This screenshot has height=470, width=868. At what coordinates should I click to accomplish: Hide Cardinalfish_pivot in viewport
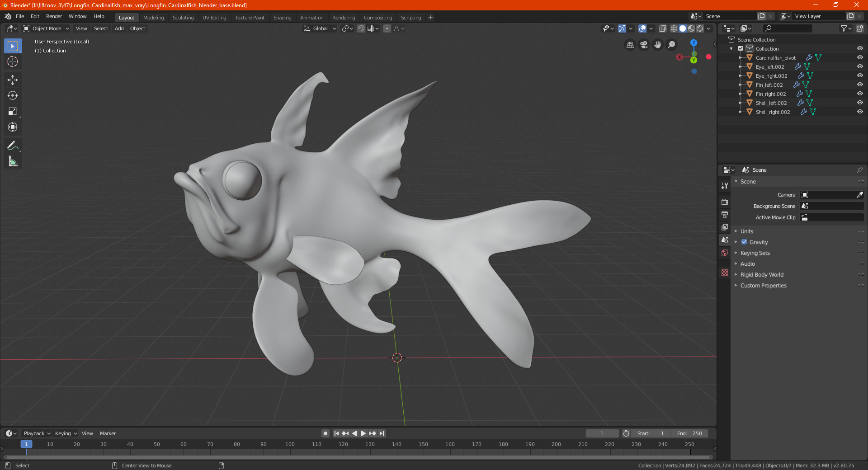point(860,58)
